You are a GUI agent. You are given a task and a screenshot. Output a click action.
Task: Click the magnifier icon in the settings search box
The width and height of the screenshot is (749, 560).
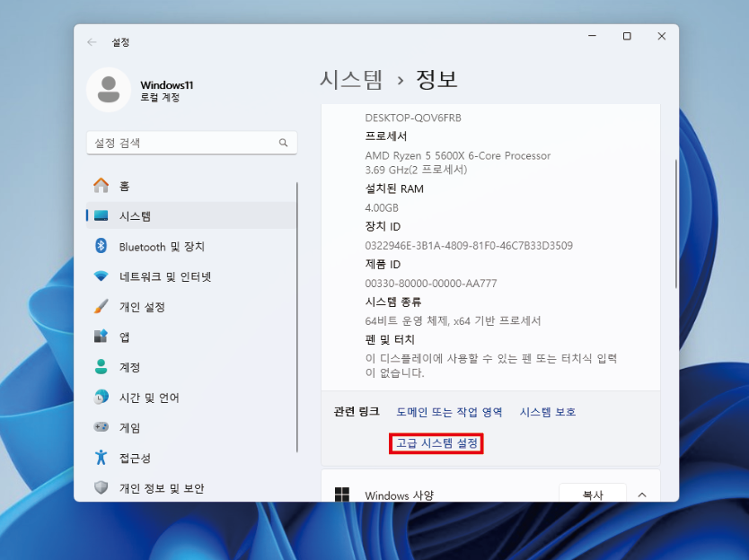click(283, 143)
